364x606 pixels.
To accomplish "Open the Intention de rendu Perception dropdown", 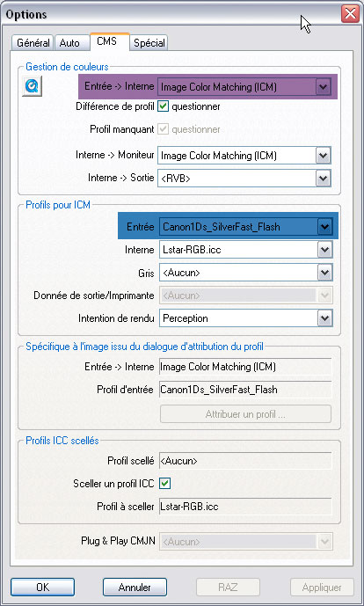I will (x=246, y=318).
